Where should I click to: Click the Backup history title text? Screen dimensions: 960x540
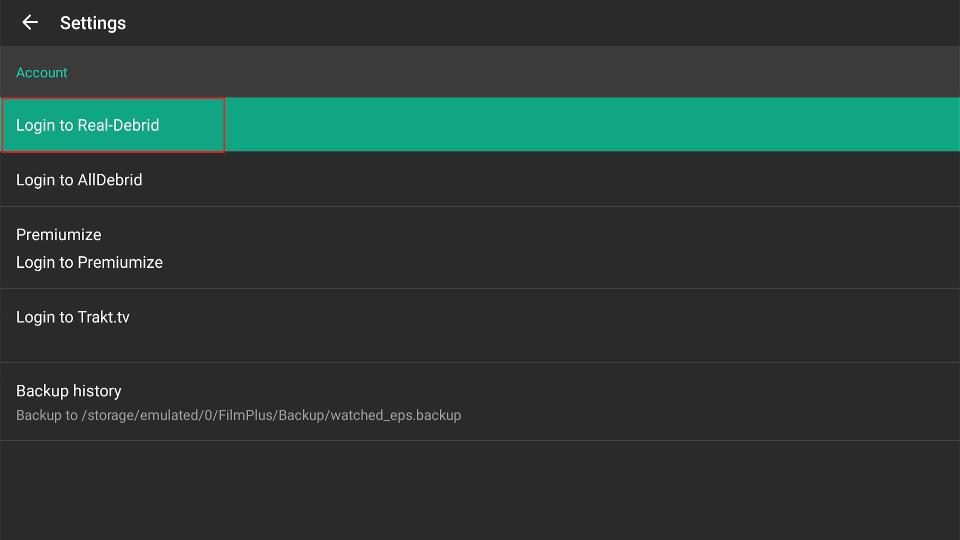click(x=69, y=391)
